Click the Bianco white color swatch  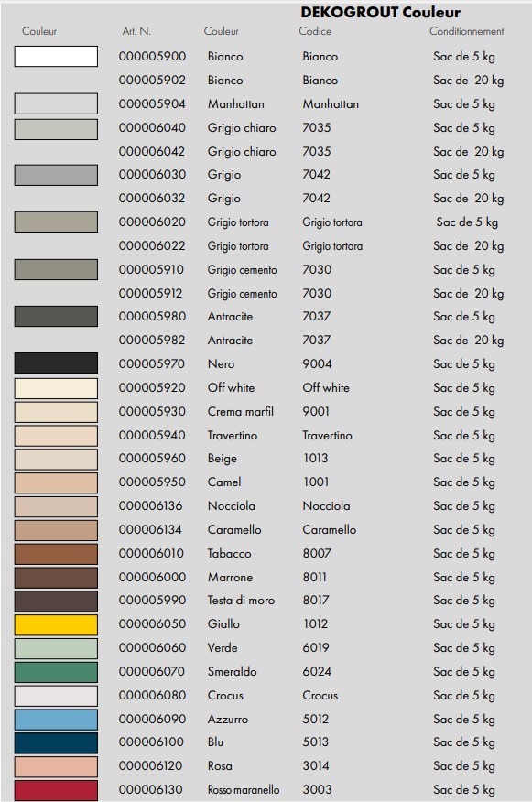click(56, 56)
